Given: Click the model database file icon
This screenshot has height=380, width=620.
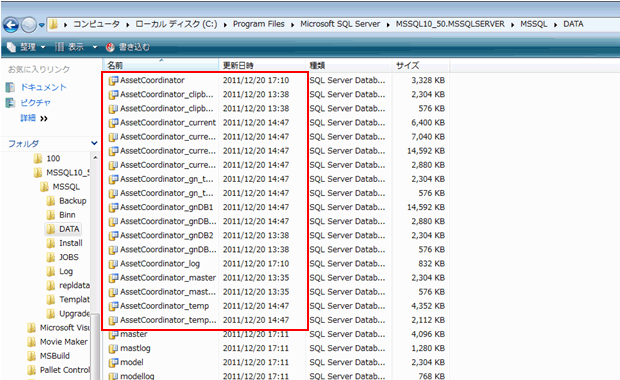Looking at the screenshot, I should (113, 362).
